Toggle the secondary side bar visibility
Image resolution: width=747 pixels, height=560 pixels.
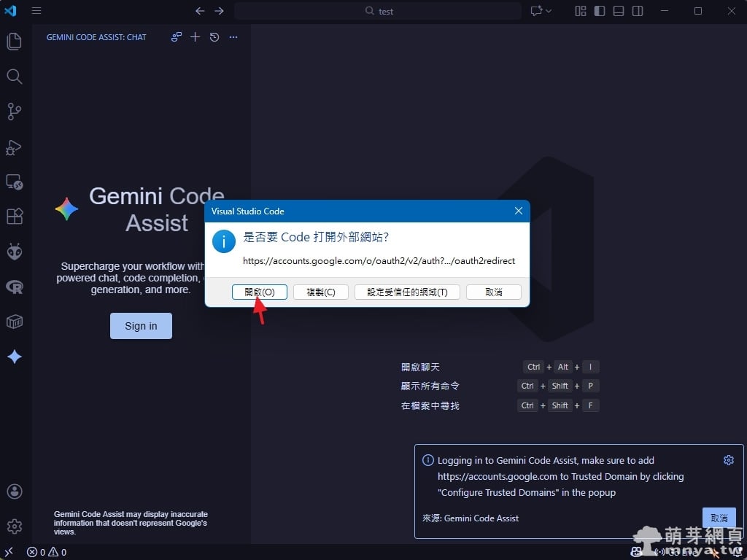[x=638, y=11]
